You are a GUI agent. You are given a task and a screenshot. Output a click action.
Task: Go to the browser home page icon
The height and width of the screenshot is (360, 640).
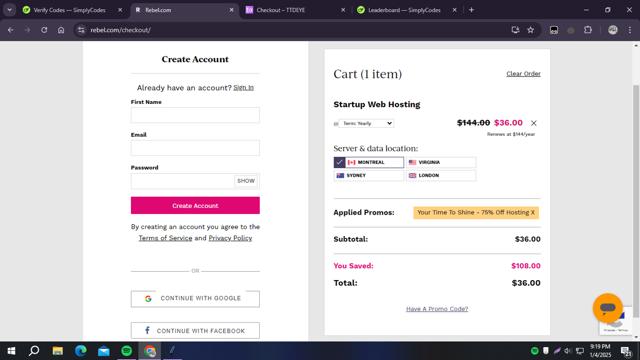tap(61, 30)
